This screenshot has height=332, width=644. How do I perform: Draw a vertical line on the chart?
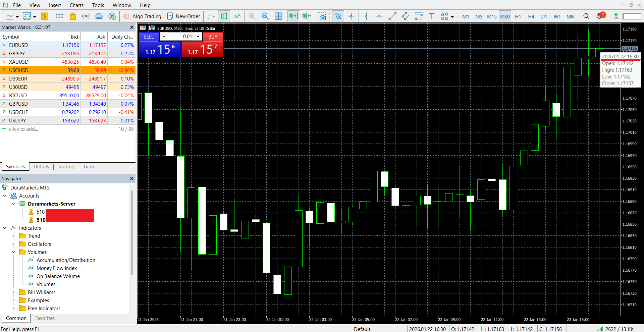(x=366, y=16)
